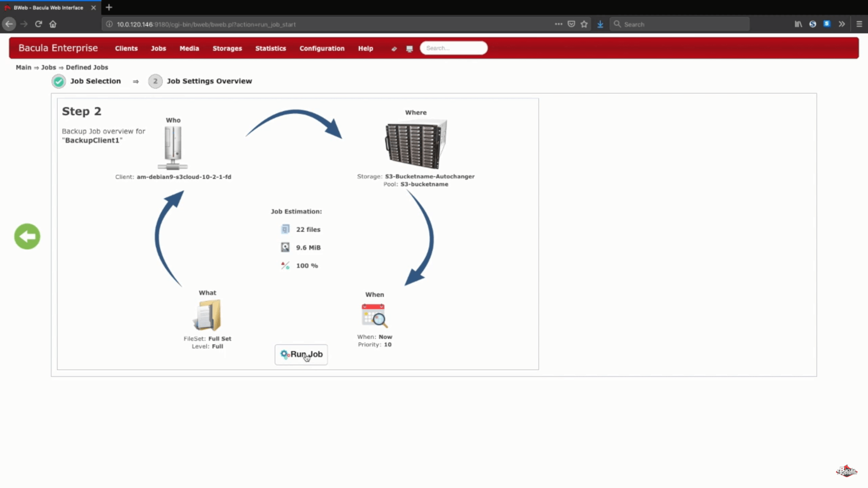
Task: Click the What fileset folder icon
Action: coord(208,315)
